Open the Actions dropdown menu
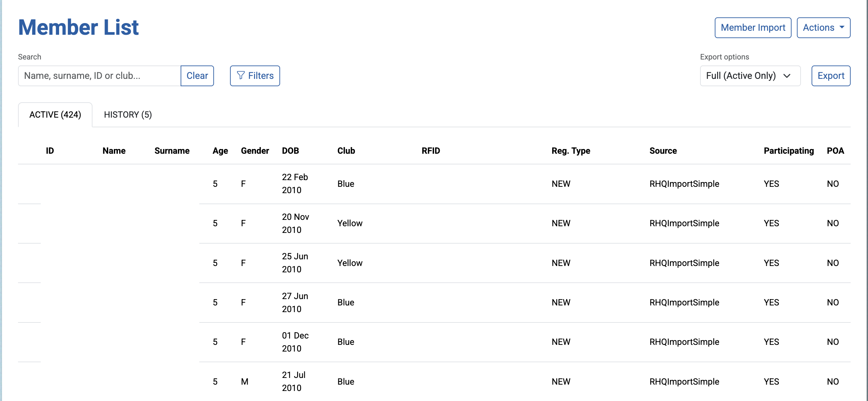Image resolution: width=868 pixels, height=401 pixels. [x=823, y=28]
